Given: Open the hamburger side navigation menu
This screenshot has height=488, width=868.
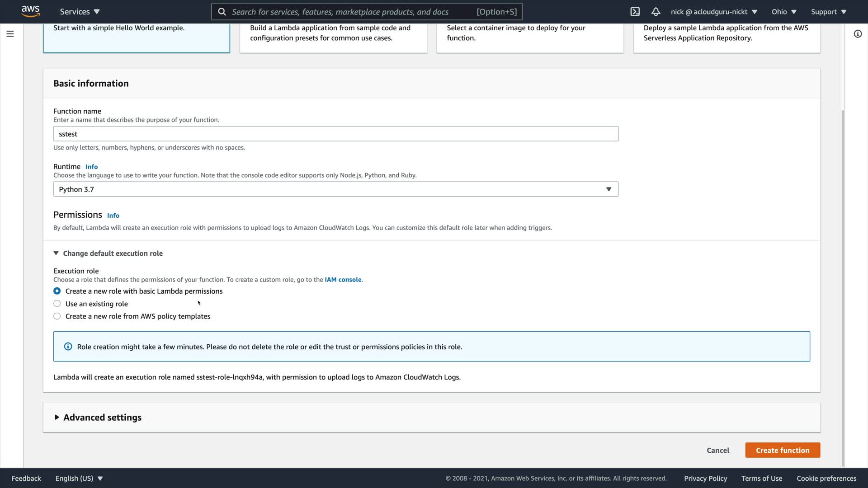Looking at the screenshot, I should click(x=10, y=34).
